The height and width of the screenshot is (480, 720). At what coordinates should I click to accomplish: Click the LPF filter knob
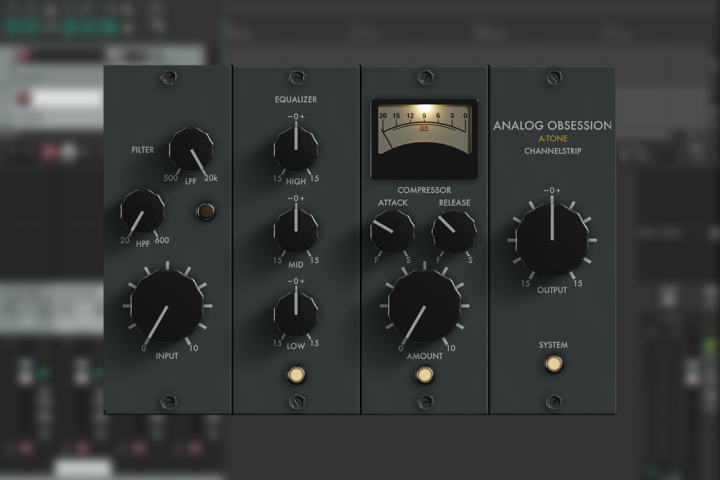coord(191,150)
